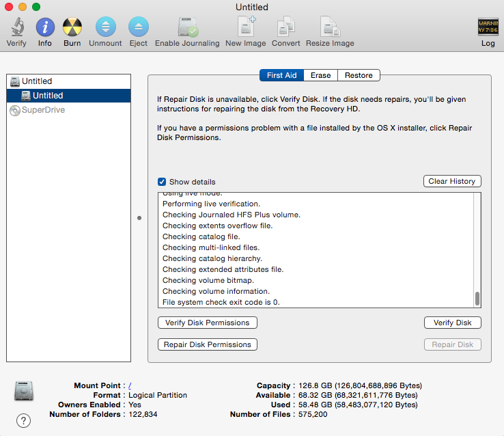Create a disk image with New Image icon
This screenshot has width=504, height=436.
point(247,27)
